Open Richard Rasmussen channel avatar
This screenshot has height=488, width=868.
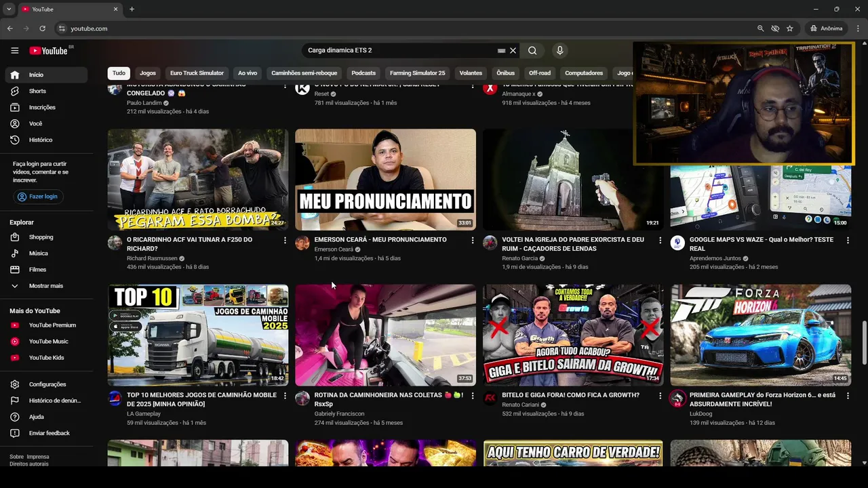[115, 243]
